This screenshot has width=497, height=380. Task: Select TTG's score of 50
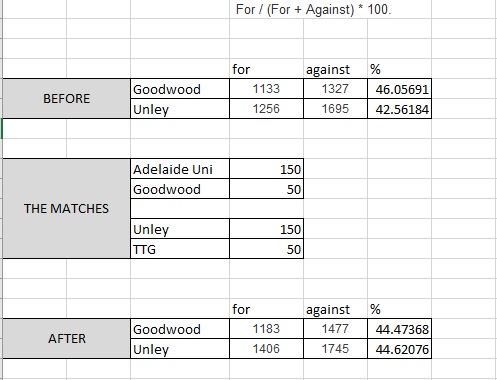coord(266,249)
